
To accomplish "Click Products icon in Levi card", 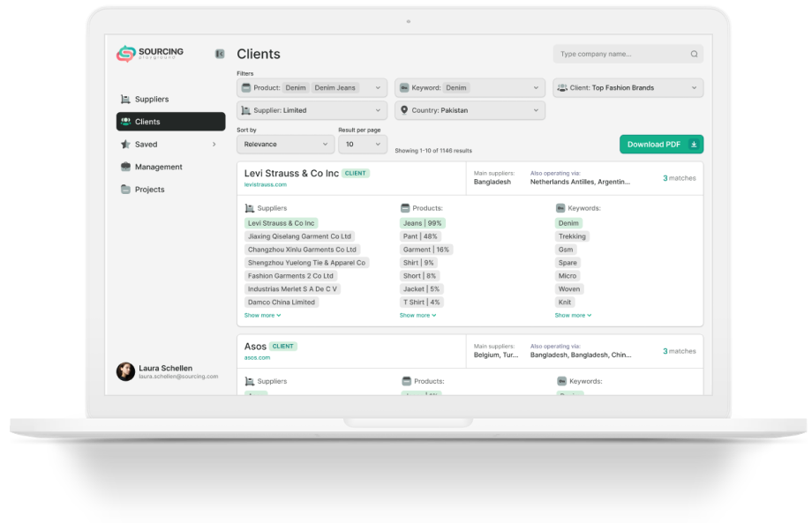I will [x=405, y=208].
